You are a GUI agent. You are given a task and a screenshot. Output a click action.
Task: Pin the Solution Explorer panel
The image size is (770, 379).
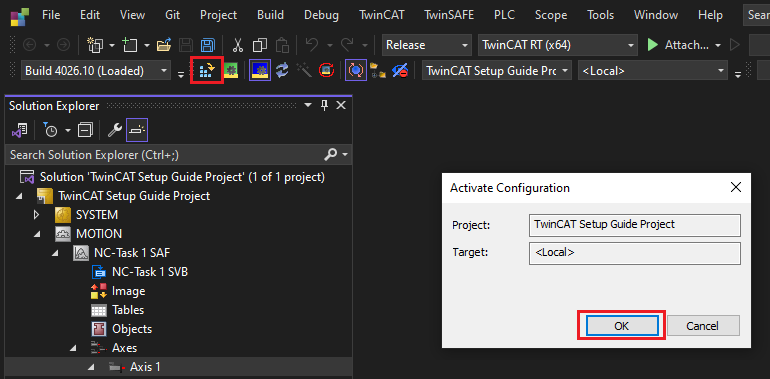tap(325, 105)
